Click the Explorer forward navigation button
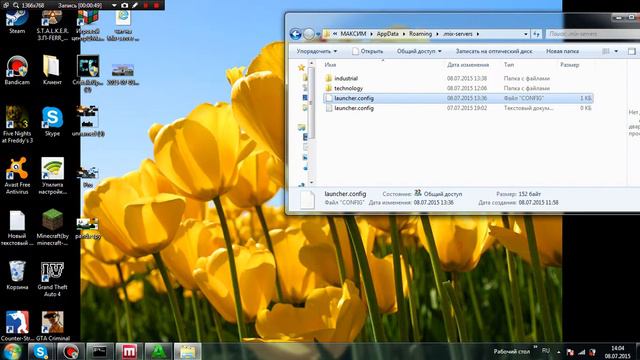 pyautogui.click(x=309, y=34)
